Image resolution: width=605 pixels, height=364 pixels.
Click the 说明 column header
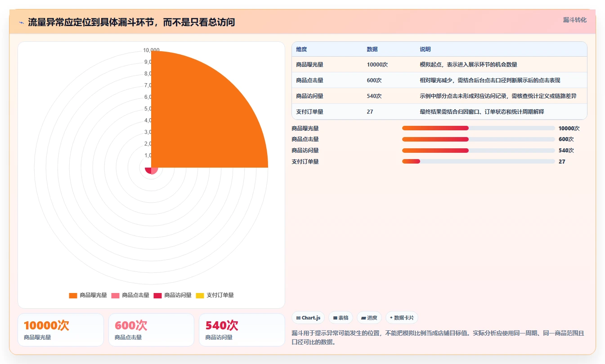click(425, 49)
